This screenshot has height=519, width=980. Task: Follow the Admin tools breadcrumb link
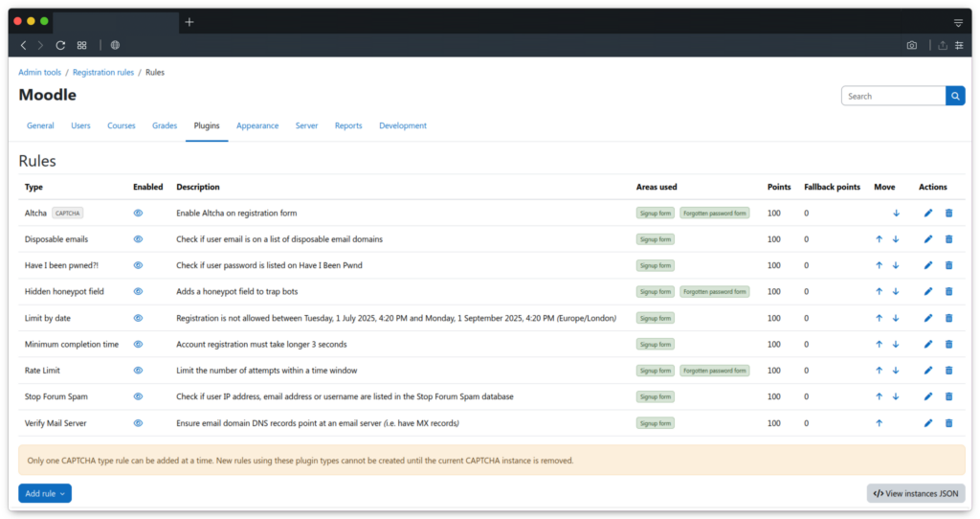40,73
